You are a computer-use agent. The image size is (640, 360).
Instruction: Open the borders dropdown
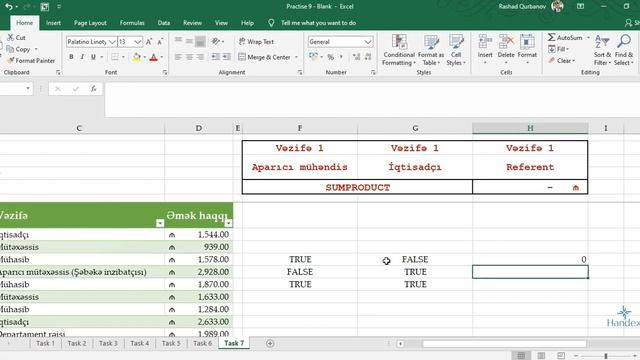pos(123,57)
